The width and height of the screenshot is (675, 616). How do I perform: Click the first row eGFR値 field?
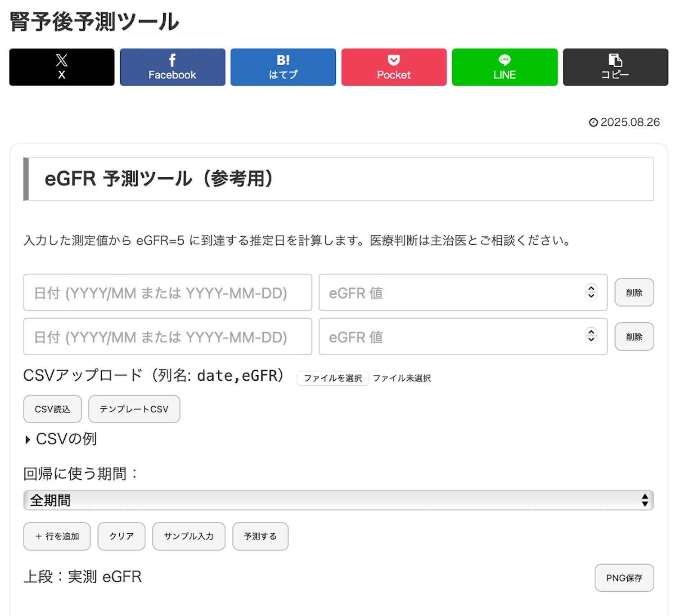pos(463,292)
